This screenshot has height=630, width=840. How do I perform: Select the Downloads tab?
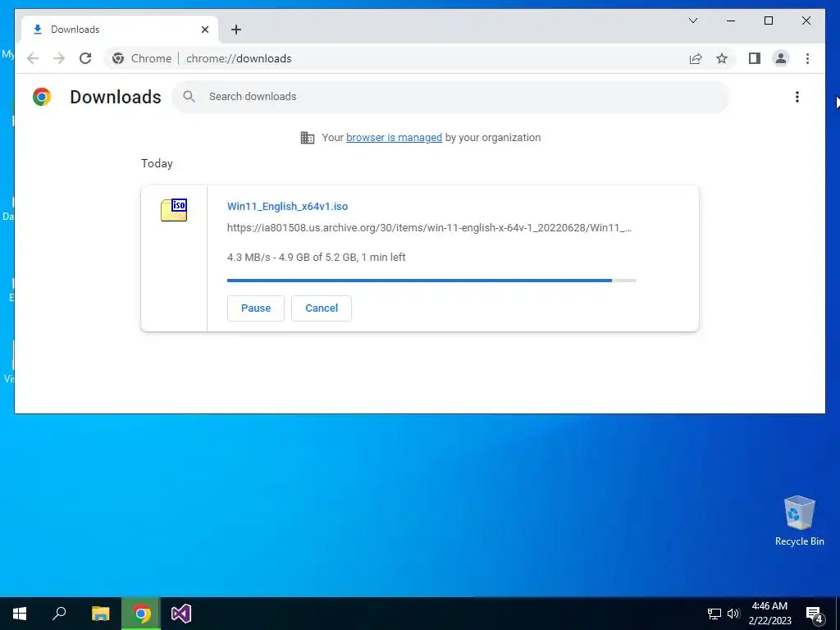119,30
